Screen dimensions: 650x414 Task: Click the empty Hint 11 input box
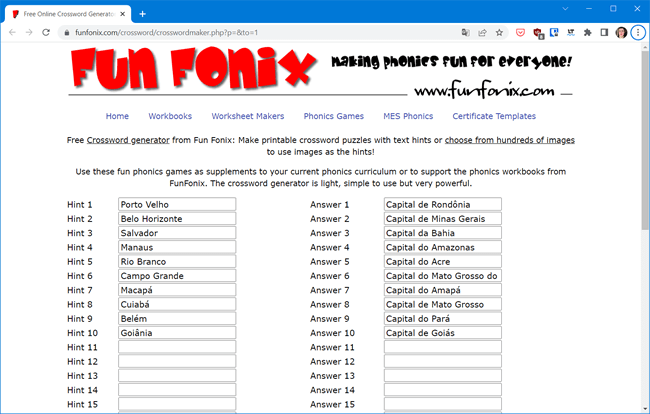[176, 347]
